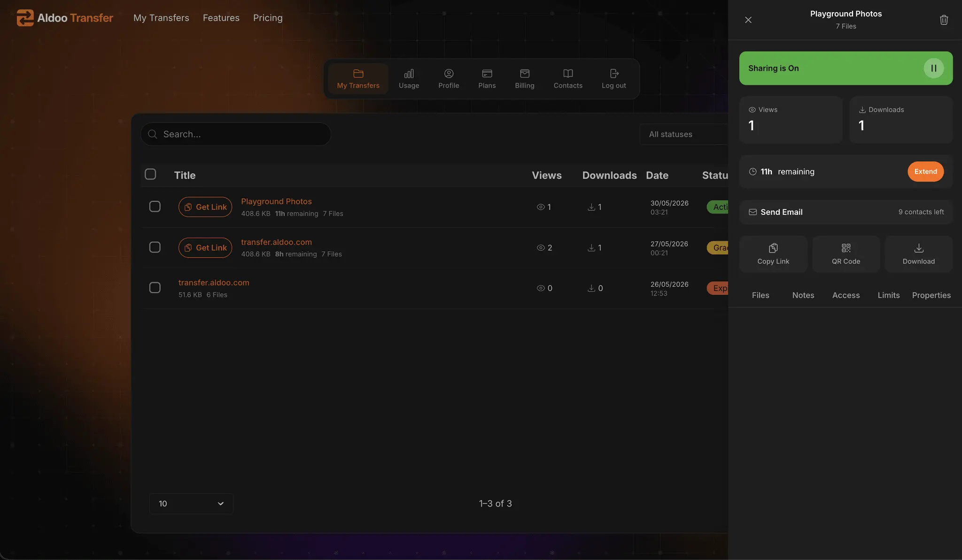Click the eye icon showing 0 views
Screen dimensions: 962x560
[541, 288]
